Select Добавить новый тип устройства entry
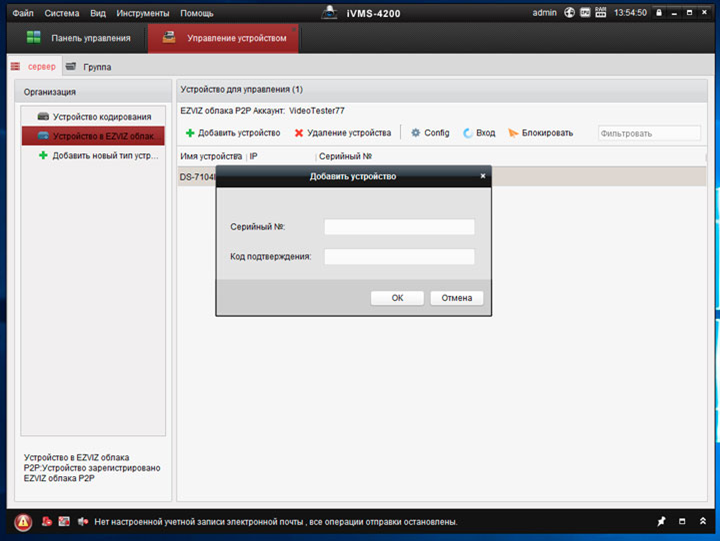 pyautogui.click(x=97, y=155)
